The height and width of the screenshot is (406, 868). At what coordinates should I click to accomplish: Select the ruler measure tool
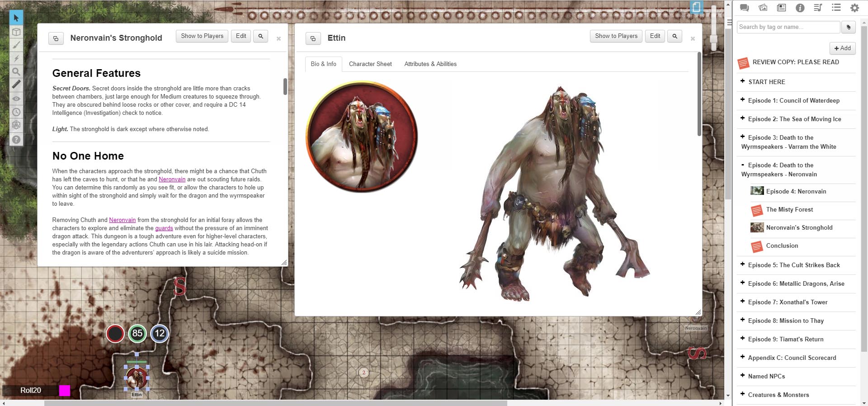pos(16,85)
